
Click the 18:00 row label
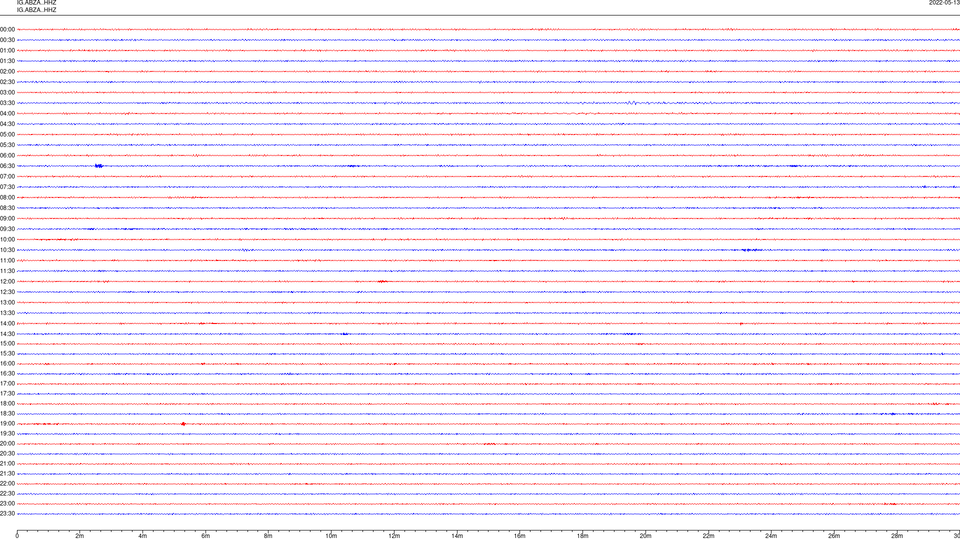[x=7, y=403]
